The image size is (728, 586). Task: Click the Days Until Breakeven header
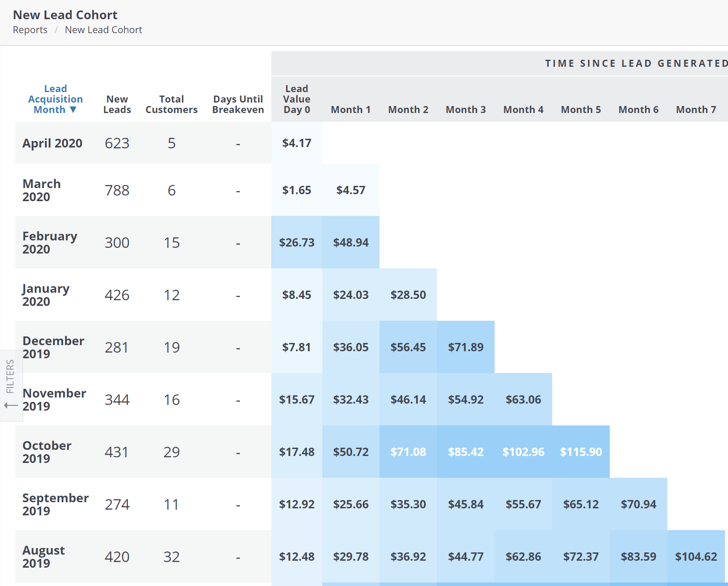pyautogui.click(x=238, y=105)
